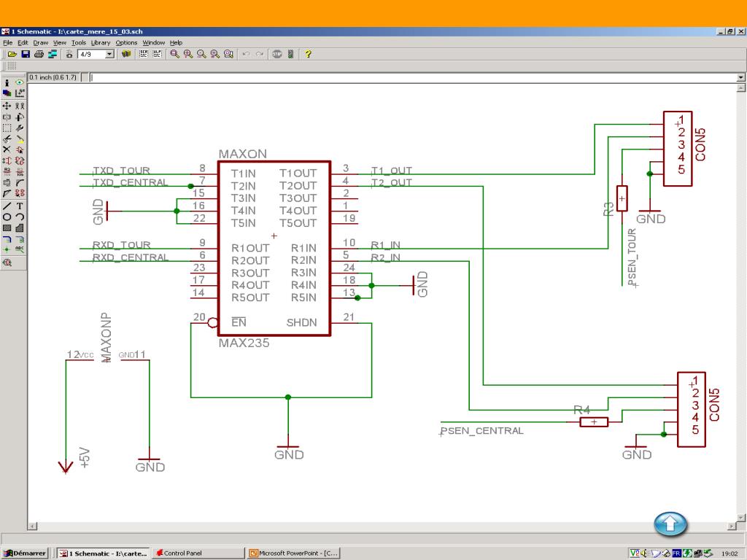
Task: Select the Label ABC tool
Action: tap(20, 249)
